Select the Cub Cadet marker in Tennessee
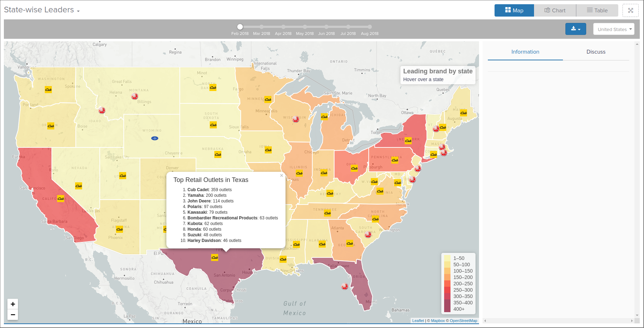Viewport: 644px width, 328px height. point(327,213)
